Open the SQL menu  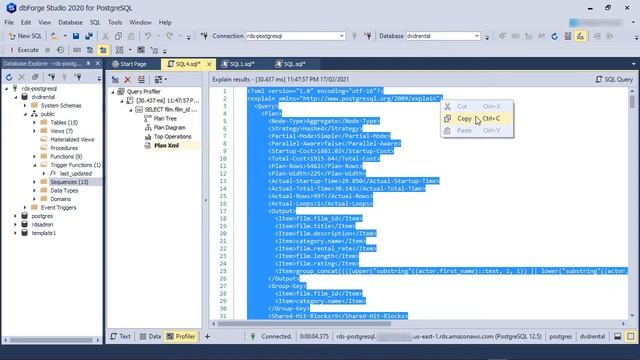pyautogui.click(x=95, y=22)
